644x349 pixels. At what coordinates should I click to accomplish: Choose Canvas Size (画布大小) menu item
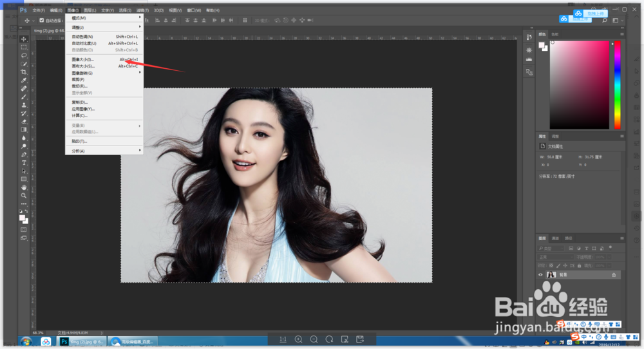click(x=104, y=66)
